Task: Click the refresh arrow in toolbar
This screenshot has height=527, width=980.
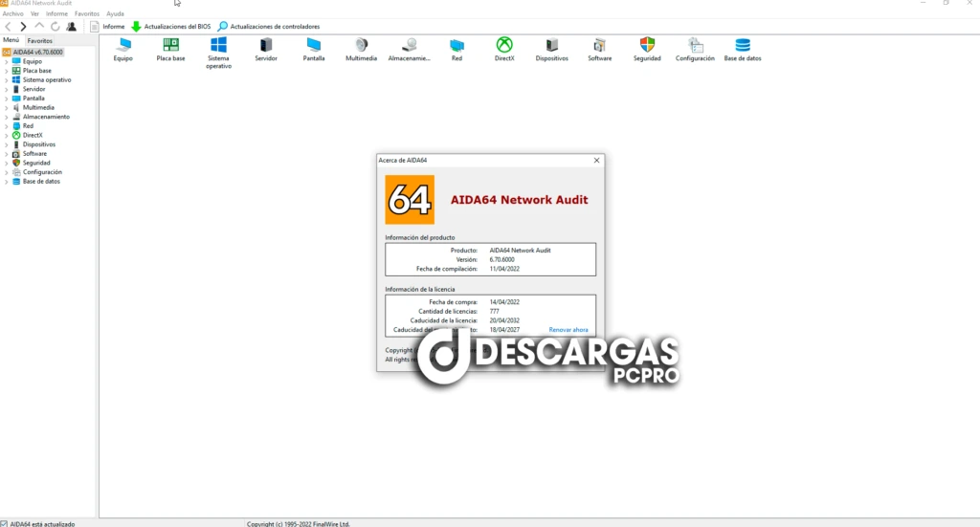Action: tap(56, 27)
